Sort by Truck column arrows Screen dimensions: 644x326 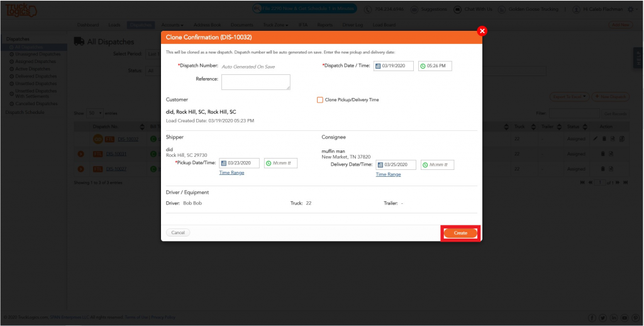533,127
